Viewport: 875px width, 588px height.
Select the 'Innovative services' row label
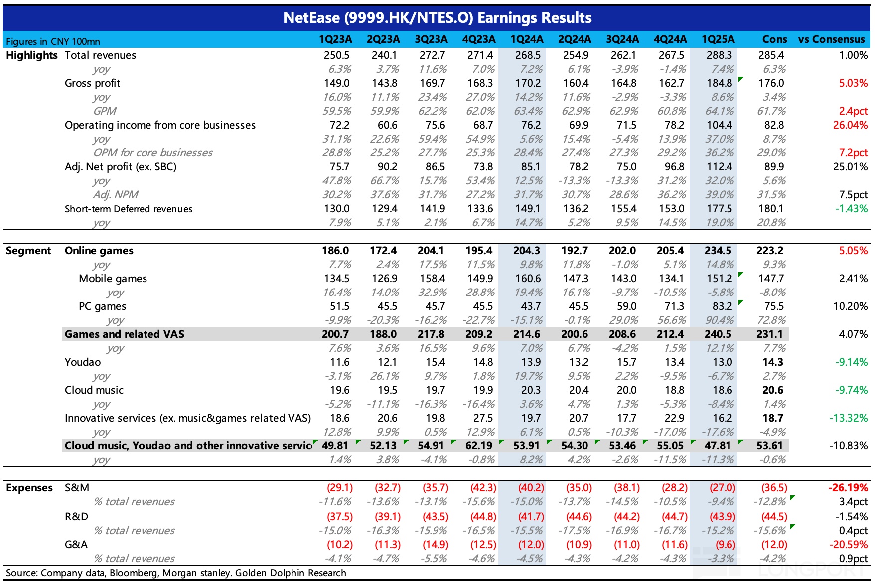(188, 418)
